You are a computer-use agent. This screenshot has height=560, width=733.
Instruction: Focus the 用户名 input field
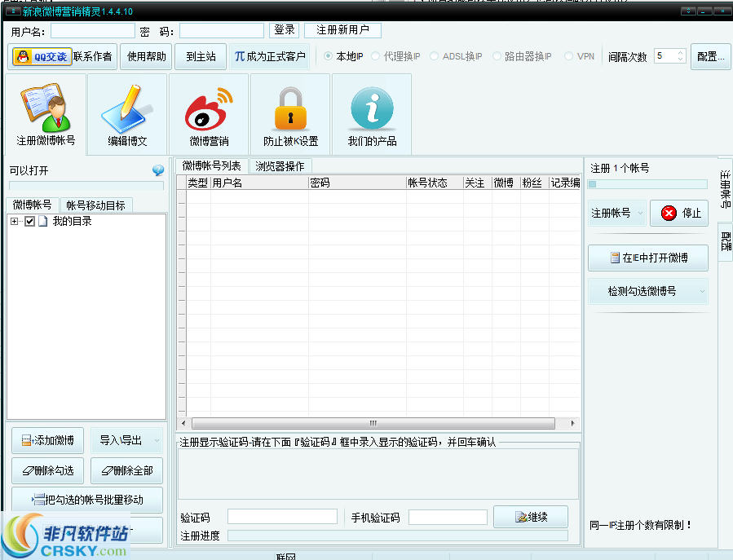pyautogui.click(x=93, y=31)
